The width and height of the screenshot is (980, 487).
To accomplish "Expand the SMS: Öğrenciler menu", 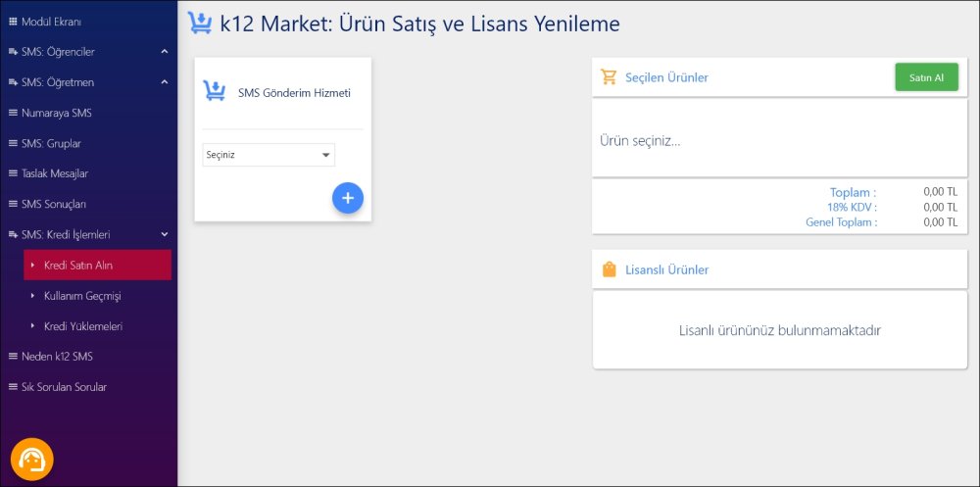I will point(165,51).
